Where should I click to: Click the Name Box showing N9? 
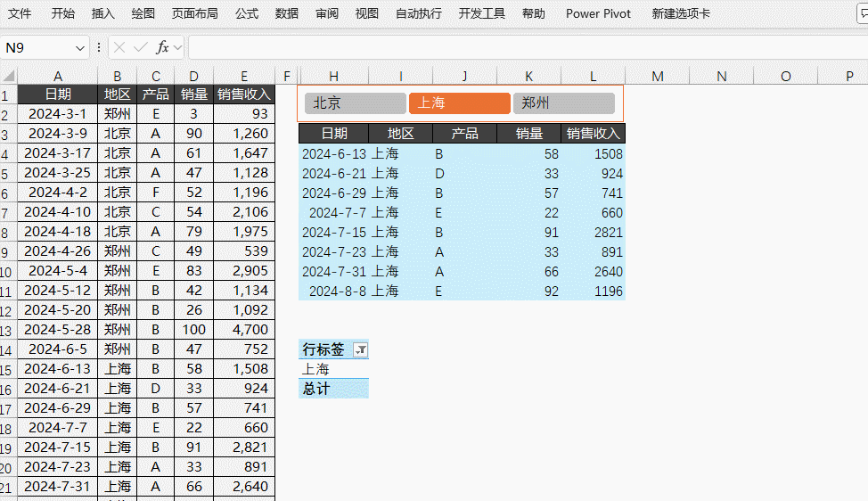(37, 48)
